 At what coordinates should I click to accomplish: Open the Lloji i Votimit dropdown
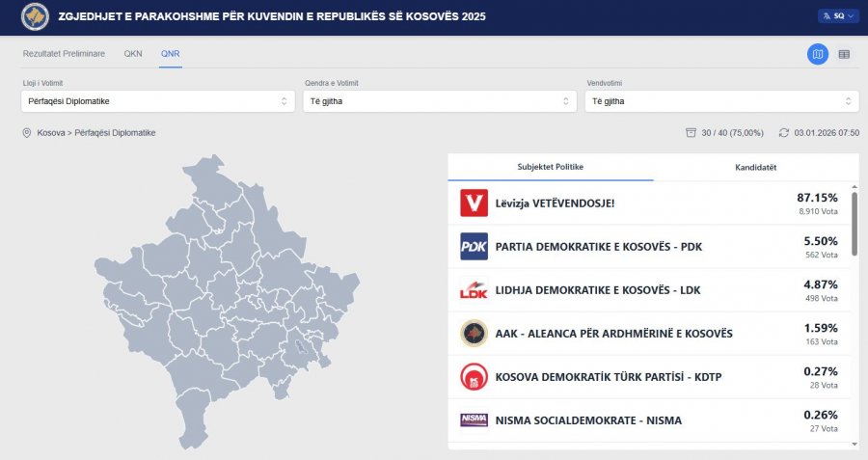click(x=157, y=101)
